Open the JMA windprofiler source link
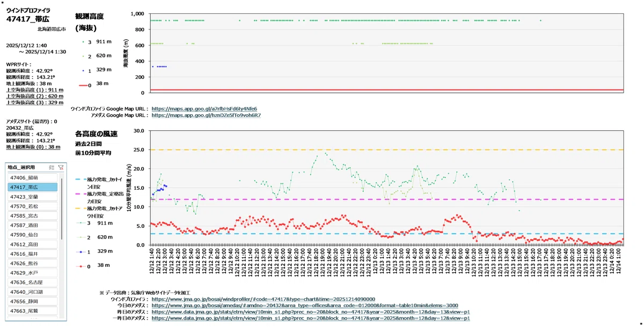This screenshot has width=644, height=328. [x=264, y=299]
